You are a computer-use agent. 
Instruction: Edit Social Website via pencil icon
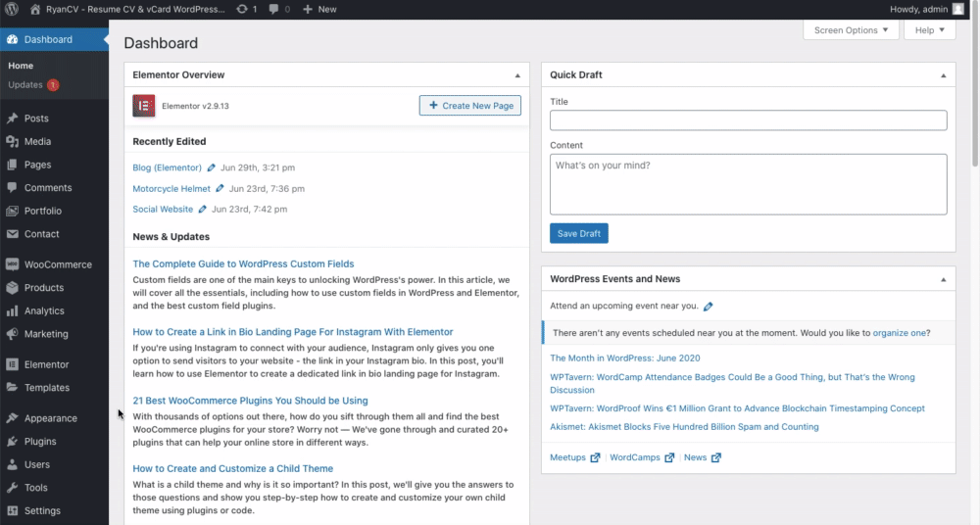pyautogui.click(x=202, y=210)
